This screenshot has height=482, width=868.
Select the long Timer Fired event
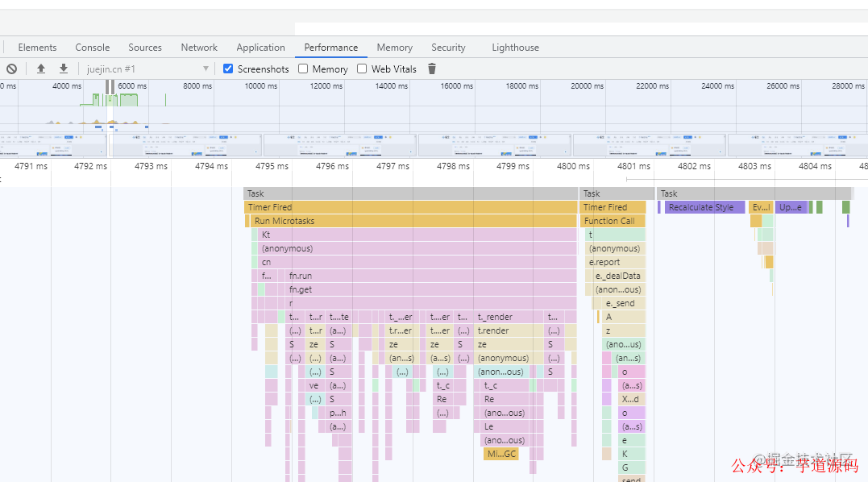point(411,207)
